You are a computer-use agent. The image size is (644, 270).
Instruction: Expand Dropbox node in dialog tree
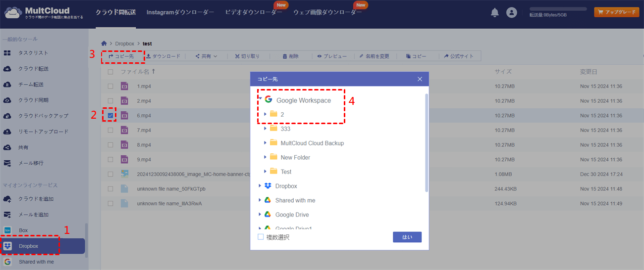(x=260, y=186)
